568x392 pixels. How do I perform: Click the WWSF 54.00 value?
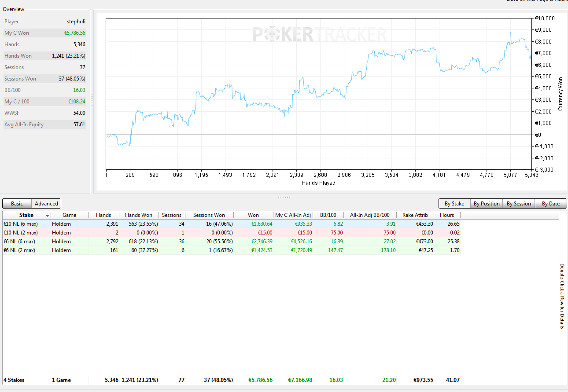(x=79, y=113)
